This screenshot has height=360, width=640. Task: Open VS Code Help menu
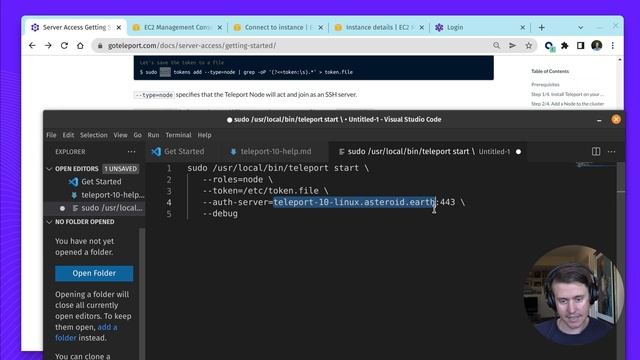[204, 135]
